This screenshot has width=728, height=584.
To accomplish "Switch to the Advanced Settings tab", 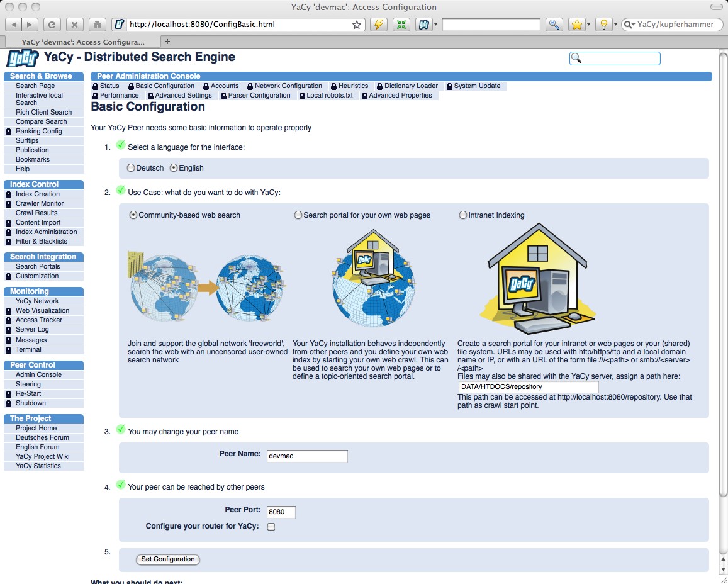I will [x=183, y=96].
